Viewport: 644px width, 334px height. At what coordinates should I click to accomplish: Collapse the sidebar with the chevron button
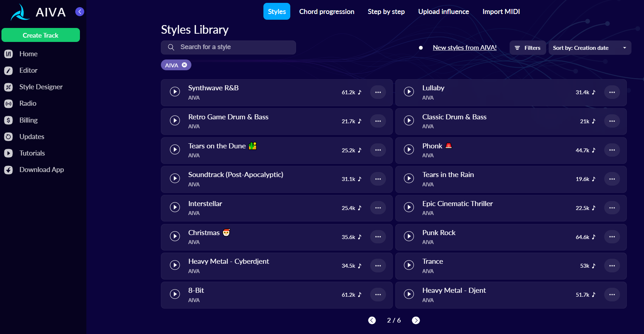point(79,11)
